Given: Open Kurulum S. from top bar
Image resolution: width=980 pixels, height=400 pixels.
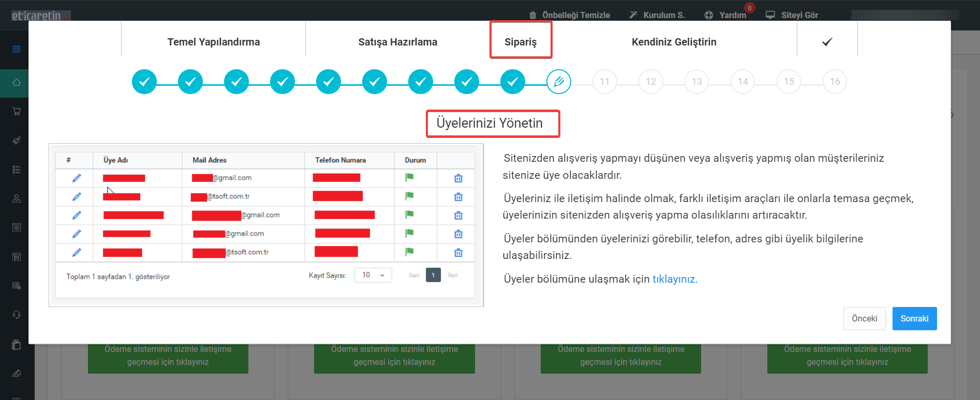Looking at the screenshot, I should pyautogui.click(x=664, y=15).
